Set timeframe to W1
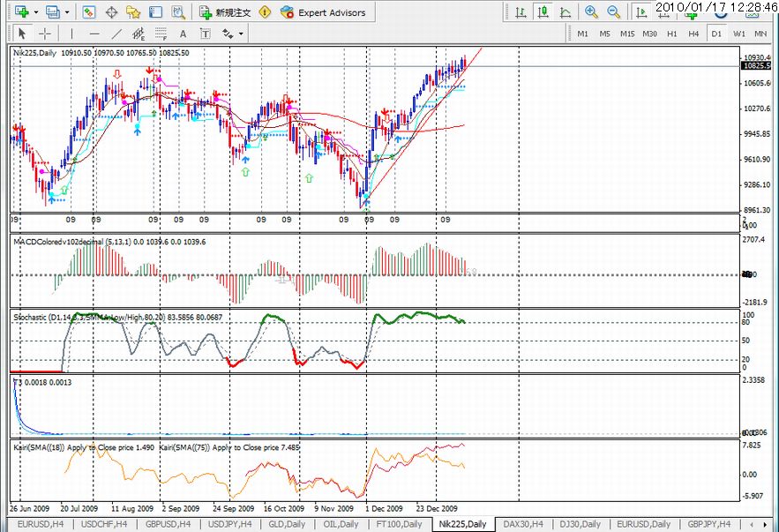This screenshot has height=532, width=779. point(738,34)
